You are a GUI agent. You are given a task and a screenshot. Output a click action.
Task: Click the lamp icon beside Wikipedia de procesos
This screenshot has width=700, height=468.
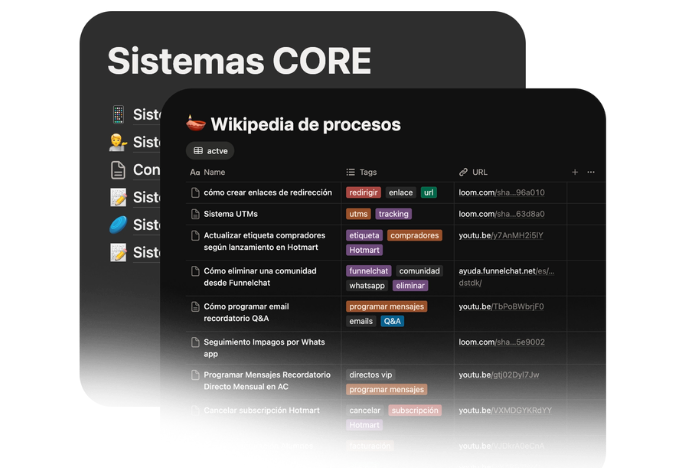196,124
